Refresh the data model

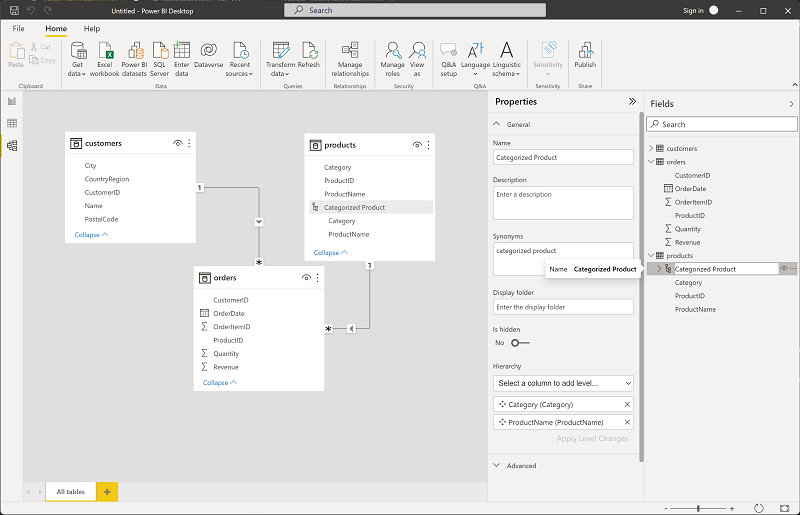[x=309, y=55]
